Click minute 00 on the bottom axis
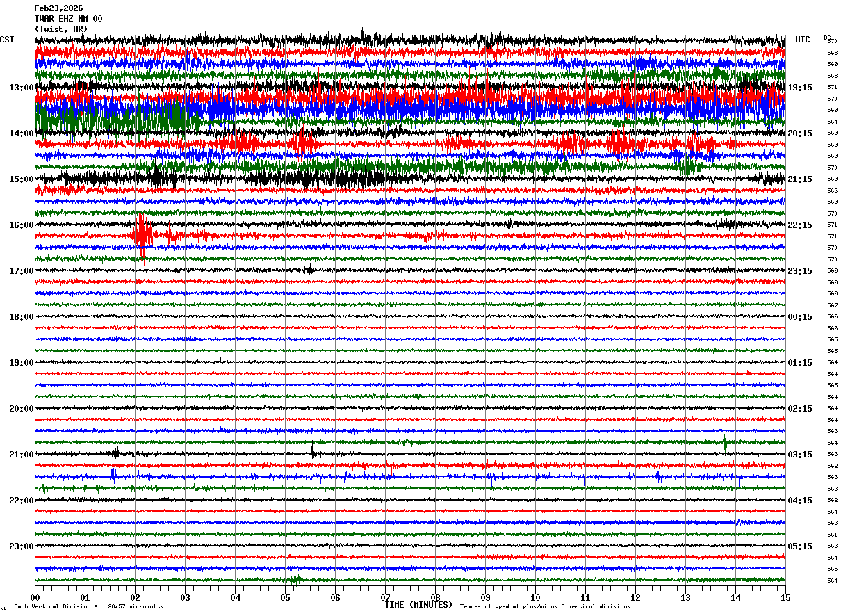The height and width of the screenshot is (616, 841). 35,597
